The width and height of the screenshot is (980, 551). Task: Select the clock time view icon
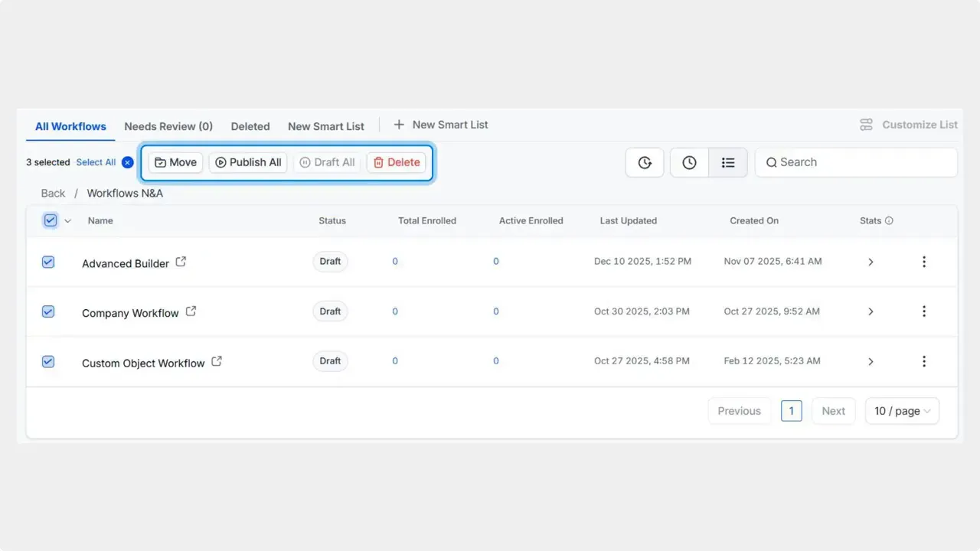point(688,162)
